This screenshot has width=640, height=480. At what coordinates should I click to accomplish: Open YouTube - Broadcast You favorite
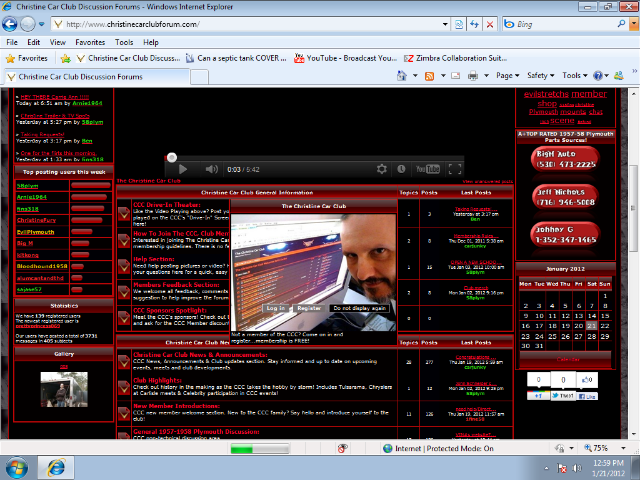[345, 58]
